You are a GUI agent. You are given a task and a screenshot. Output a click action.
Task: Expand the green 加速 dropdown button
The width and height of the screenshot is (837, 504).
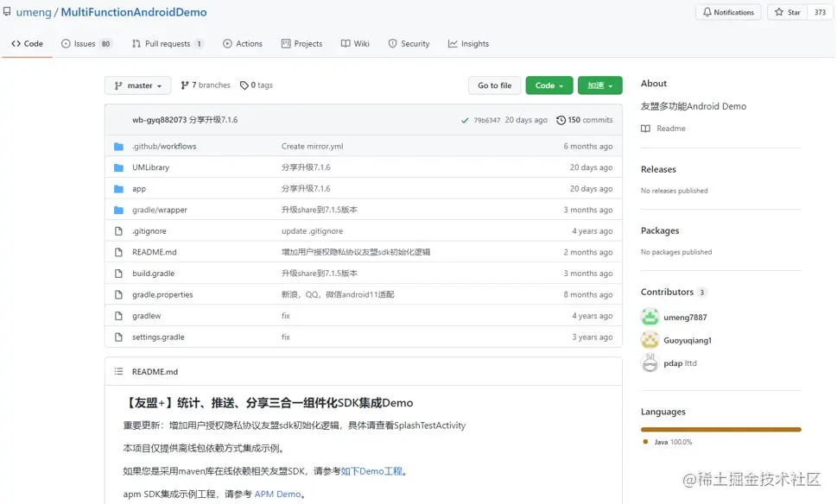point(599,85)
